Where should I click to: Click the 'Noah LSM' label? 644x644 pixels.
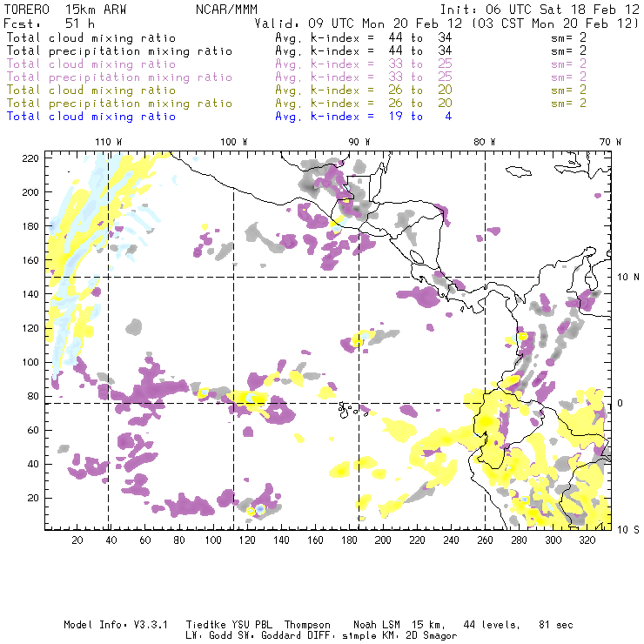[x=377, y=625]
